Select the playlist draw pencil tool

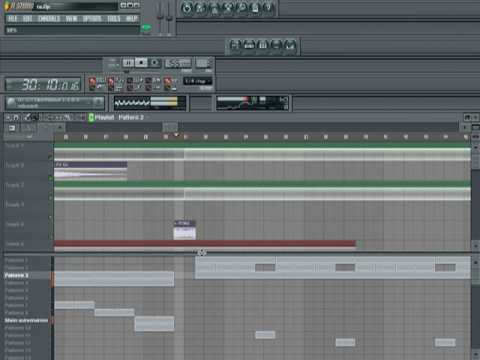point(27,117)
